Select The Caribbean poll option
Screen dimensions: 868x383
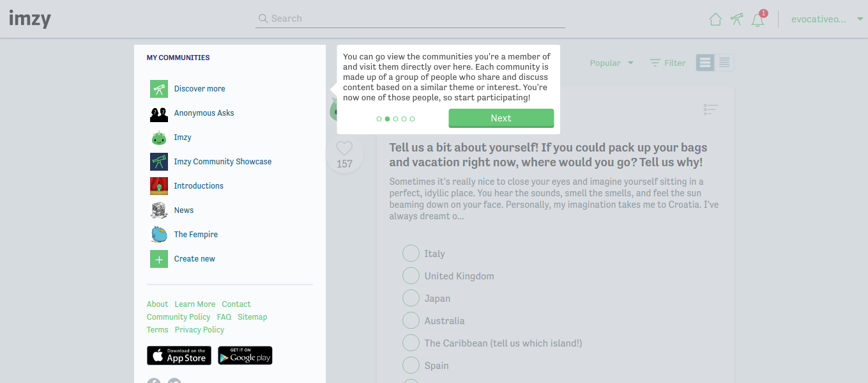click(411, 343)
